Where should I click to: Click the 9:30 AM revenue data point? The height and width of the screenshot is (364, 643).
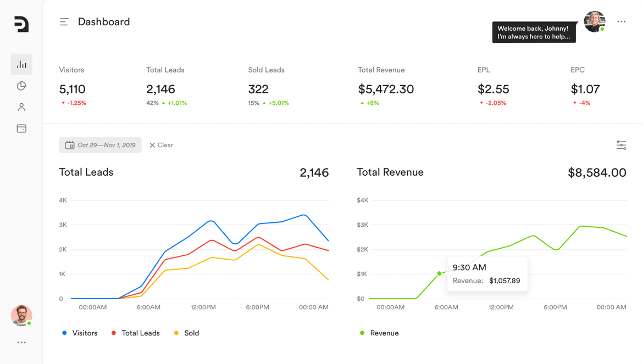(x=439, y=273)
